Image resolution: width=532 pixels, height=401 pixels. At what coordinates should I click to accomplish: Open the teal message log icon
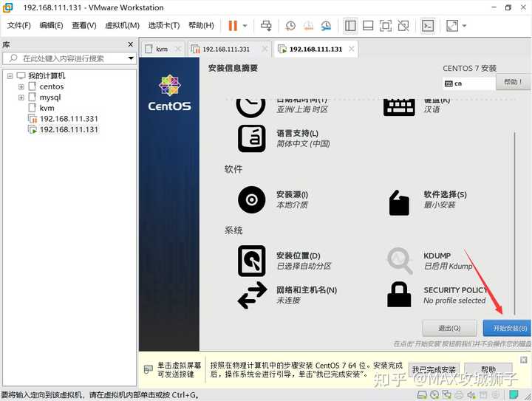click(514, 395)
